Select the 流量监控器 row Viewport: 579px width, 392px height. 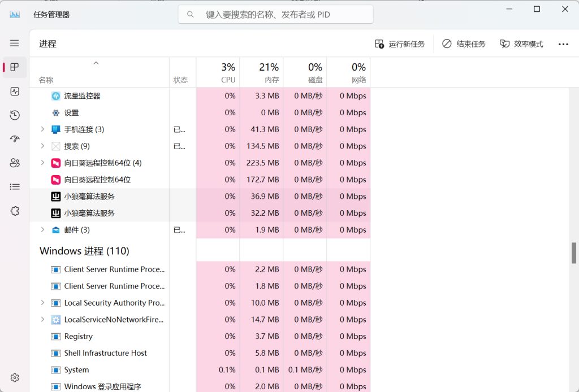tap(200, 96)
